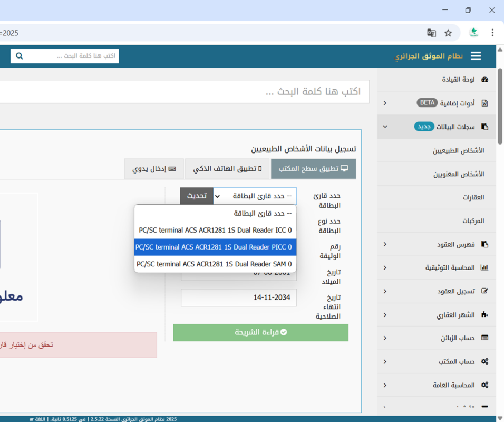This screenshot has width=504, height=422.
Task: Open الأشخاص الطبيعيين in the sidebar
Action: tap(459, 151)
